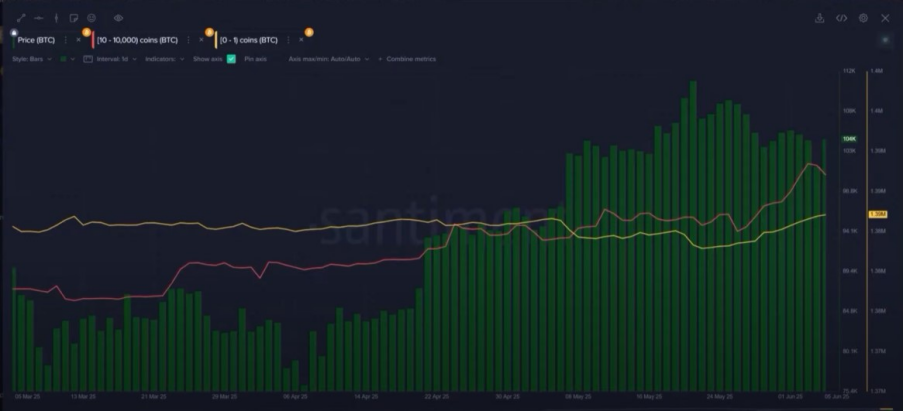This screenshot has width=903, height=412.
Task: Toggle the eye visibility of drawings
Action: tap(119, 18)
